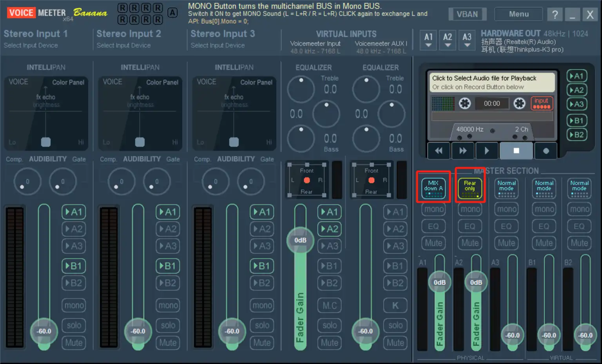
Task: Click the cassette Rewind button
Action: (x=439, y=151)
